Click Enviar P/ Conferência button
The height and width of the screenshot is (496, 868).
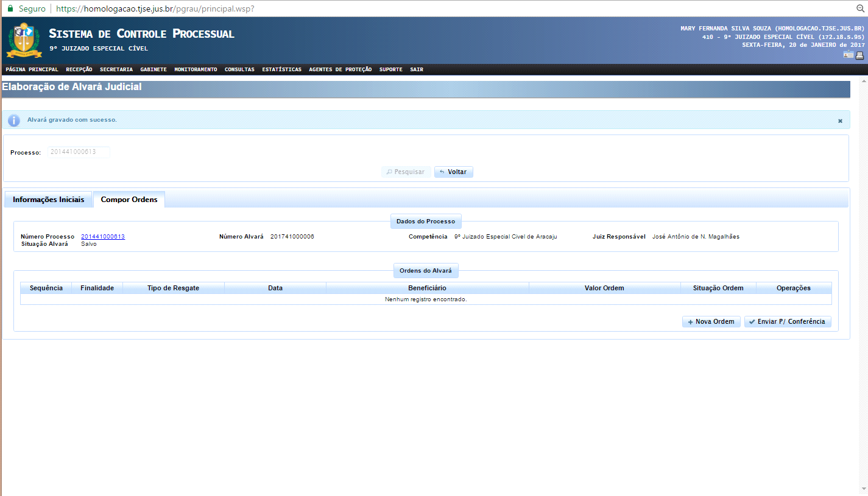pyautogui.click(x=787, y=321)
